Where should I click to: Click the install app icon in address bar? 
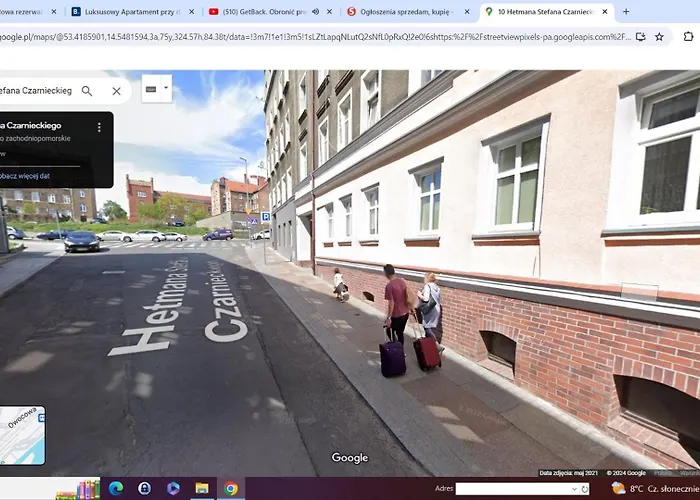[x=641, y=37]
